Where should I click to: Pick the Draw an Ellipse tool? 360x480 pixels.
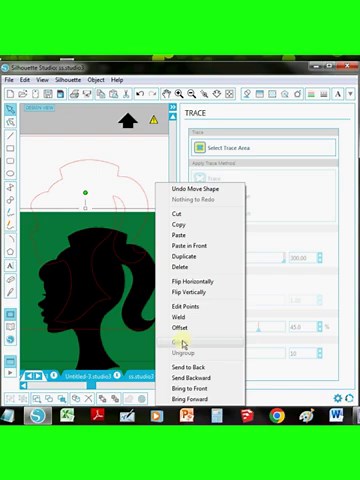coord(10,173)
